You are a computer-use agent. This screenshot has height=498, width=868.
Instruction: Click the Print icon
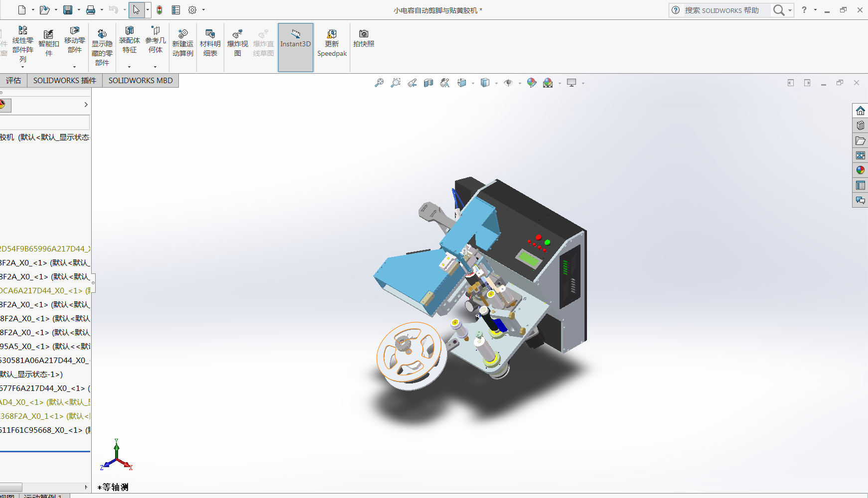coord(91,10)
